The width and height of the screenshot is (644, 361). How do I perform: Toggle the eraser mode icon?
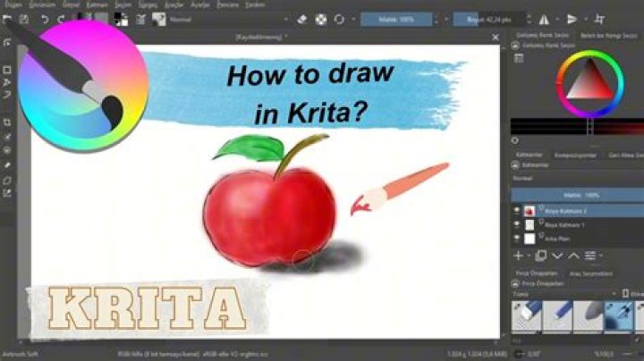tap(301, 19)
